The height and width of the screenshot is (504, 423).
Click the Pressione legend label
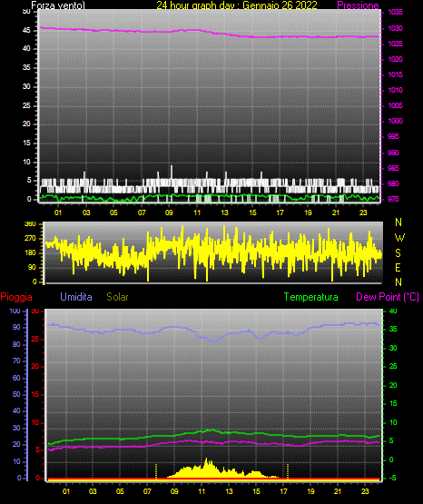358,5
